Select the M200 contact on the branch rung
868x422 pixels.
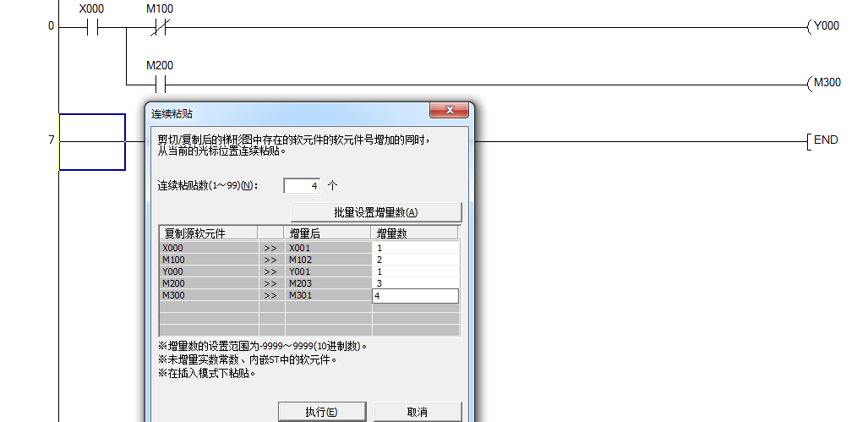pyautogui.click(x=160, y=84)
